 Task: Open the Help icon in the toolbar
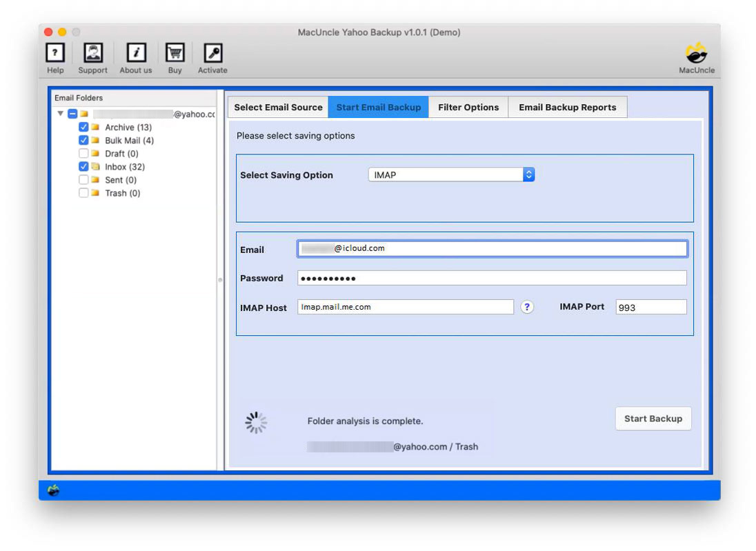click(55, 53)
